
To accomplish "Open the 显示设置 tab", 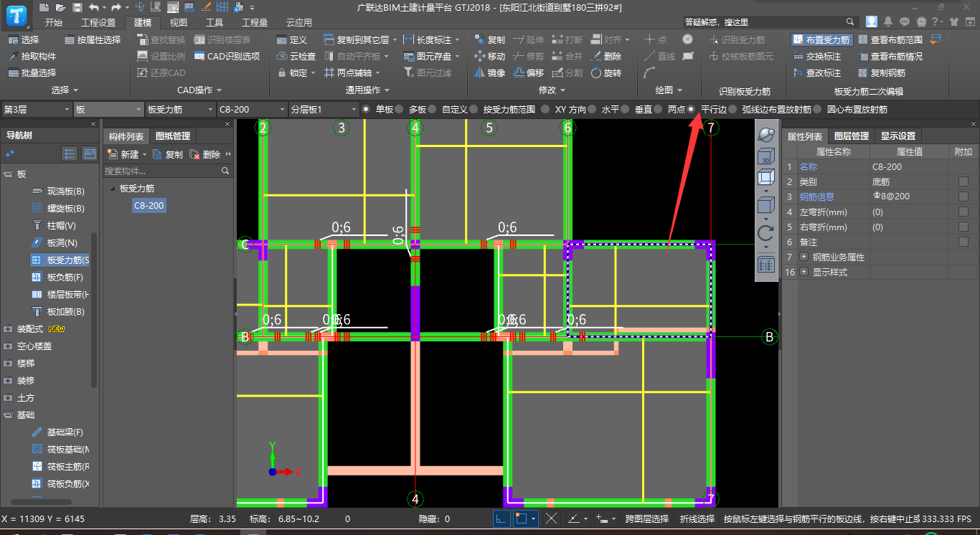I will pos(898,136).
